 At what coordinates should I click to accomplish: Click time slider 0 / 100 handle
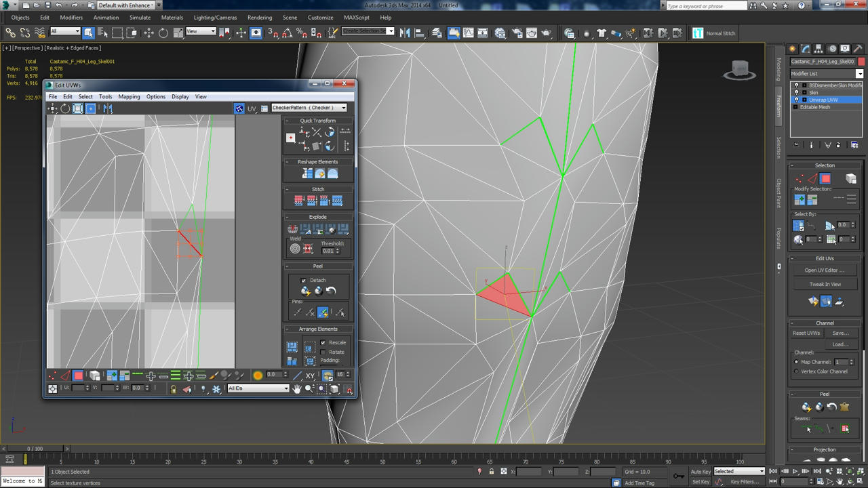(x=35, y=449)
